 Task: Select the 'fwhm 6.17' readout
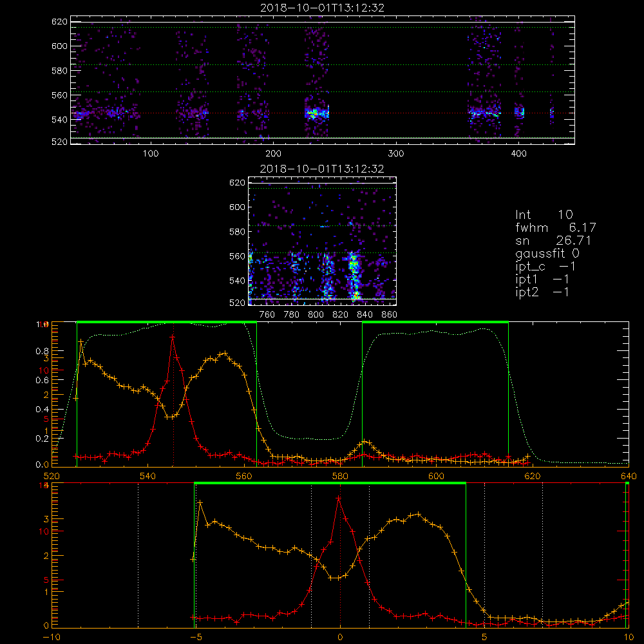tap(556, 227)
